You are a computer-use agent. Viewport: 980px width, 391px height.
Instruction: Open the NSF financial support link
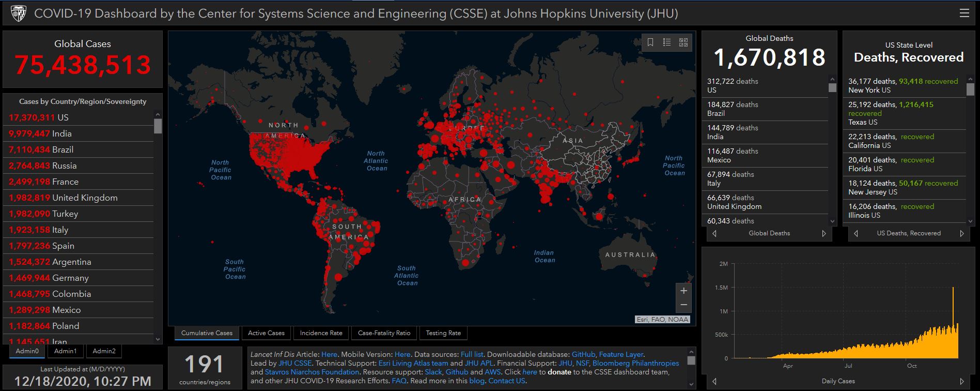click(582, 364)
